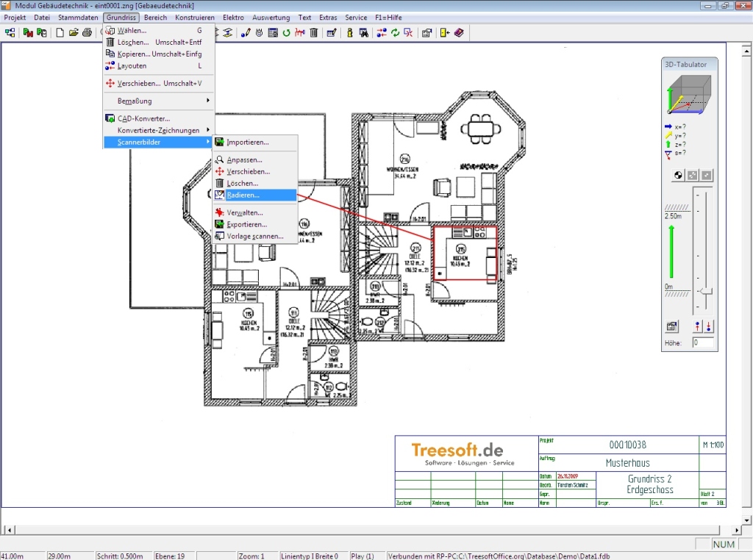Click the new document toolbar icon
The height and width of the screenshot is (560, 753).
click(60, 33)
